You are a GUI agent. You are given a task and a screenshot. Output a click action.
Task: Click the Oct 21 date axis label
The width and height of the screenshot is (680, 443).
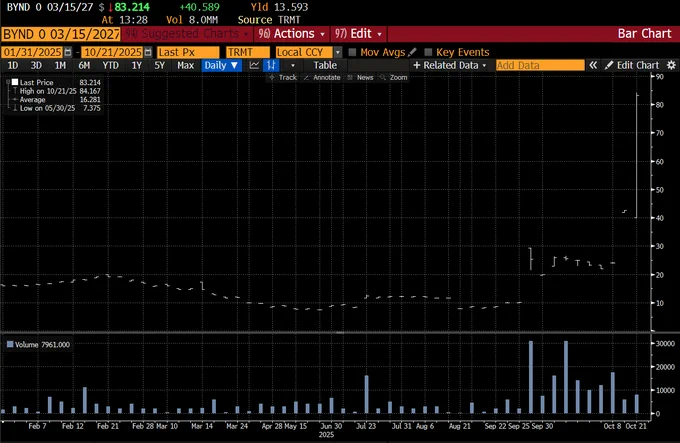pyautogui.click(x=636, y=426)
